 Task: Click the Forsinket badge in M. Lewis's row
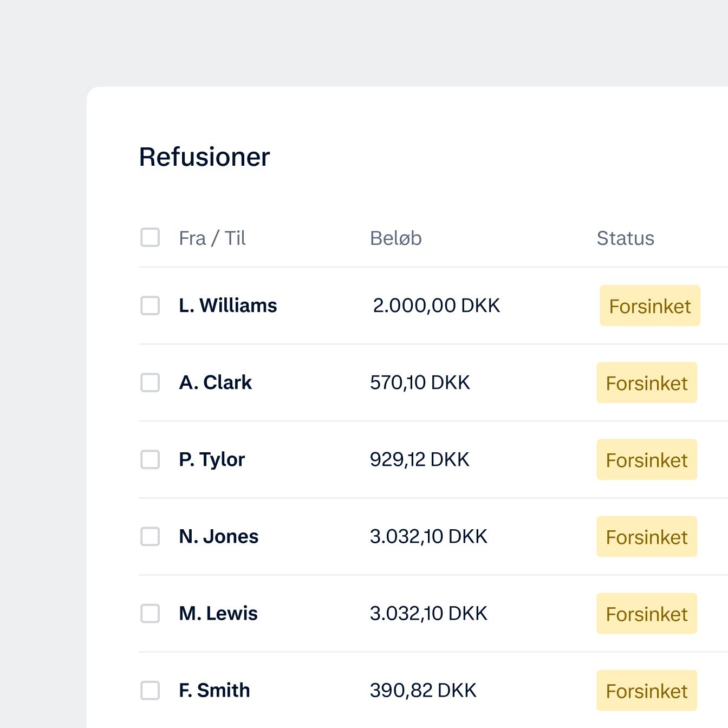pyautogui.click(x=646, y=614)
